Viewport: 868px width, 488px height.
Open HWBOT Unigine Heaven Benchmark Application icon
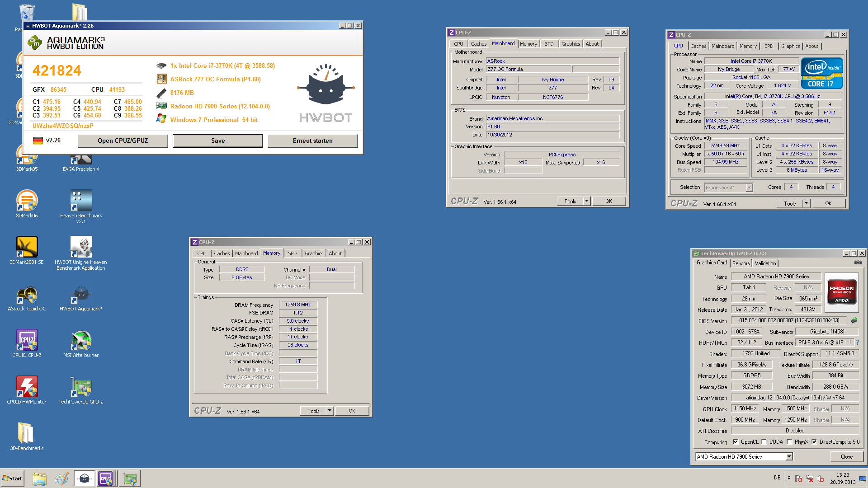[x=81, y=253]
